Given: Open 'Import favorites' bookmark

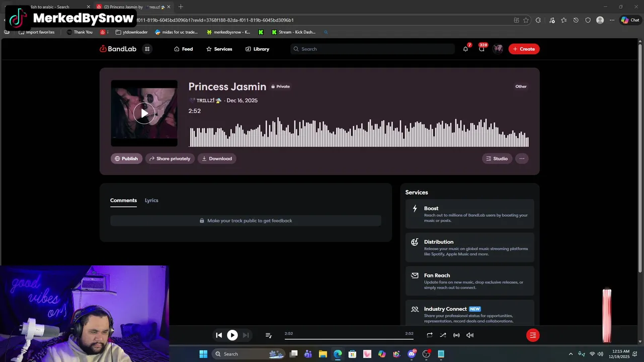Looking at the screenshot, I should (x=36, y=32).
